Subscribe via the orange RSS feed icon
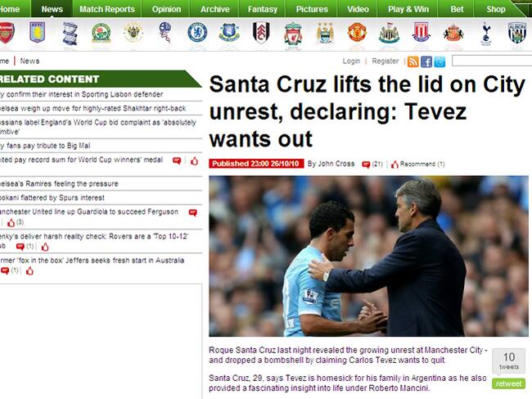Image resolution: width=532 pixels, height=399 pixels. click(413, 61)
